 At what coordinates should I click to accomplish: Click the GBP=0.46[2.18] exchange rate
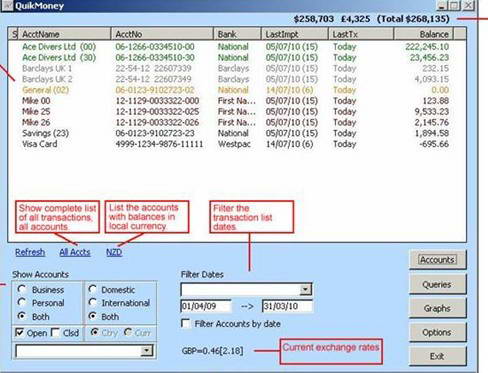point(212,351)
